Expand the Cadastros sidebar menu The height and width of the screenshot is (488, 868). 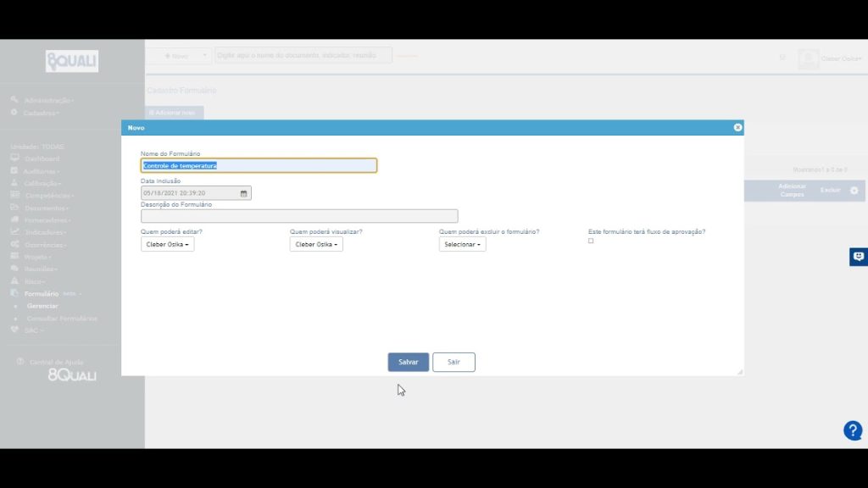tap(41, 113)
